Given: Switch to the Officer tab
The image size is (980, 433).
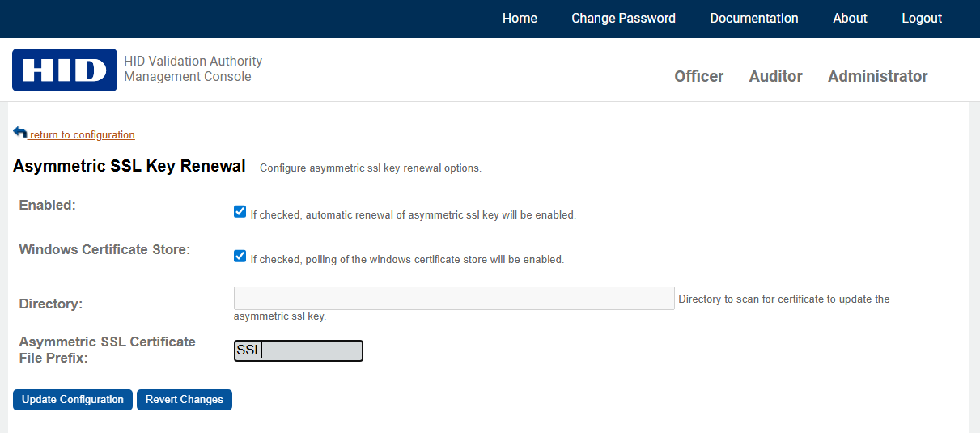Looking at the screenshot, I should (x=698, y=76).
